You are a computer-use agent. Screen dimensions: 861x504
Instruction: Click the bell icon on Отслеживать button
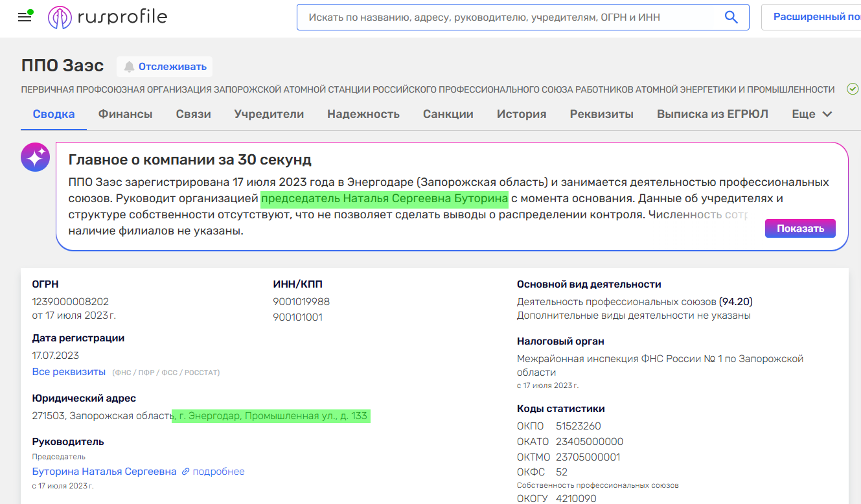tap(130, 66)
